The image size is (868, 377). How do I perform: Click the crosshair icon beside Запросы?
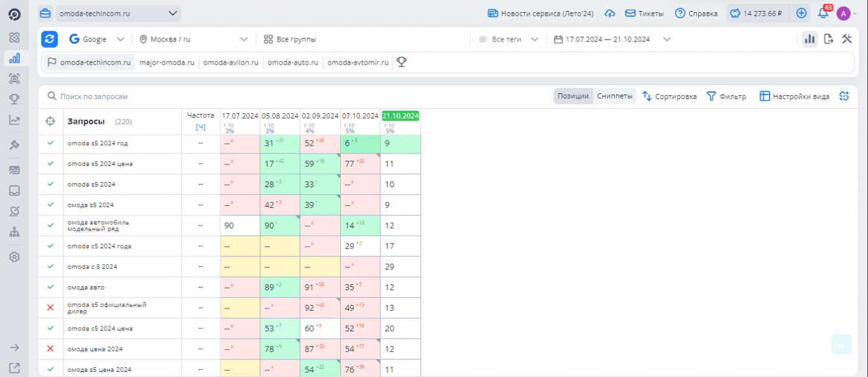[50, 121]
